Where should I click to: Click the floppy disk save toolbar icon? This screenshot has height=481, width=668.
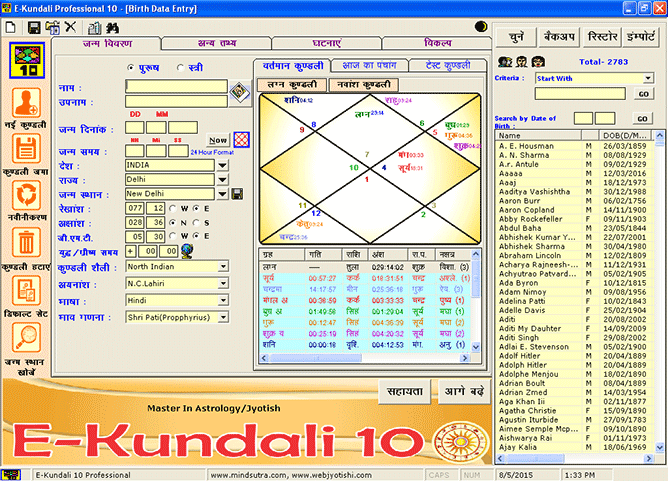(x=34, y=28)
